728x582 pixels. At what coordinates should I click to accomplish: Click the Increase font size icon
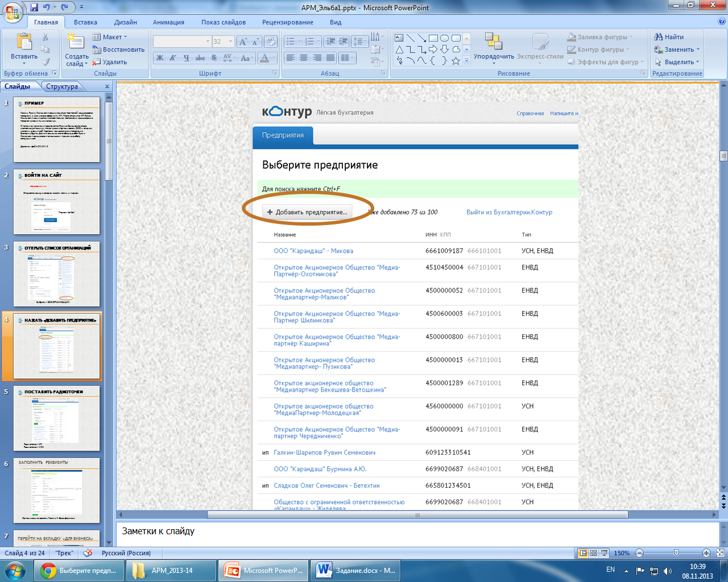(x=243, y=41)
